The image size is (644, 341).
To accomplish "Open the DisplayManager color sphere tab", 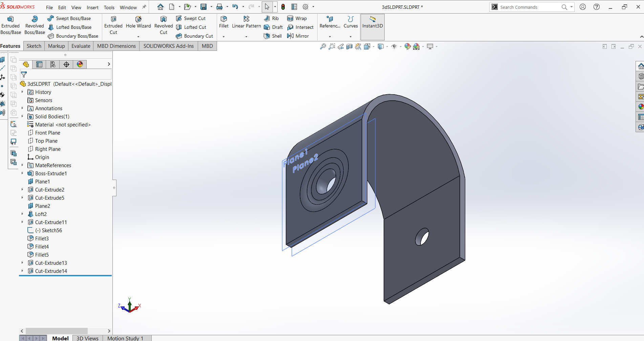I will (x=80, y=64).
